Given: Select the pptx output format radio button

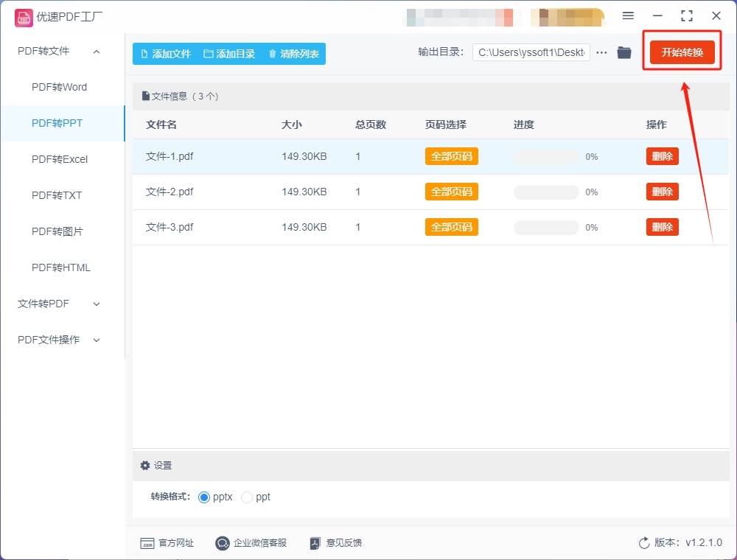Looking at the screenshot, I should [x=204, y=497].
